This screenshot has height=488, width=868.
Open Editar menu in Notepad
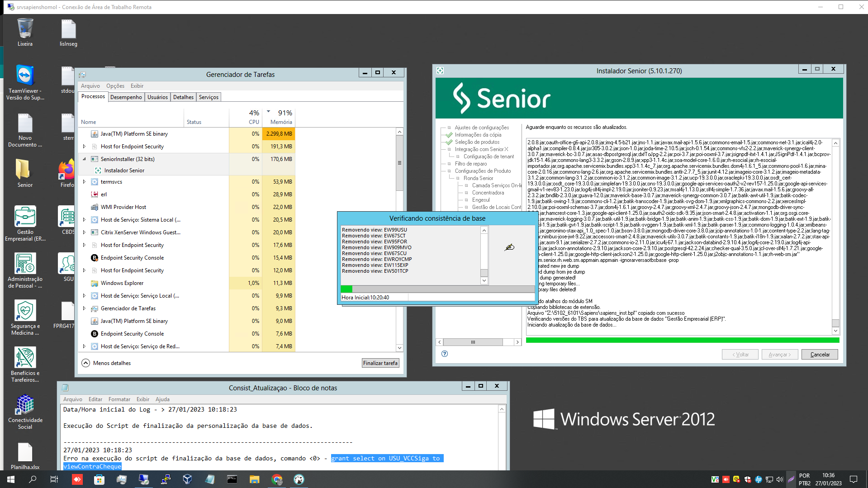coord(95,399)
